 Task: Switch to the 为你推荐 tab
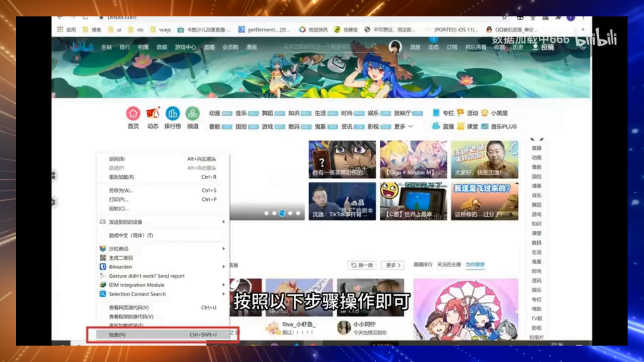[x=475, y=264]
